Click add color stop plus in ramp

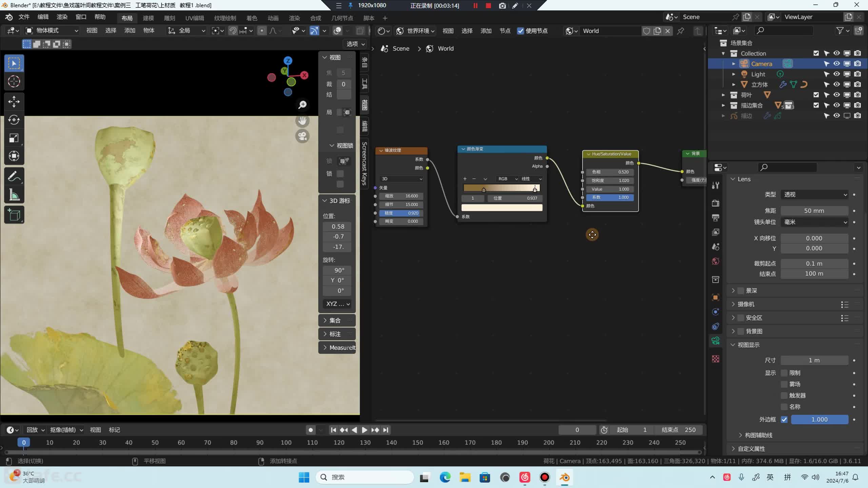tap(465, 179)
